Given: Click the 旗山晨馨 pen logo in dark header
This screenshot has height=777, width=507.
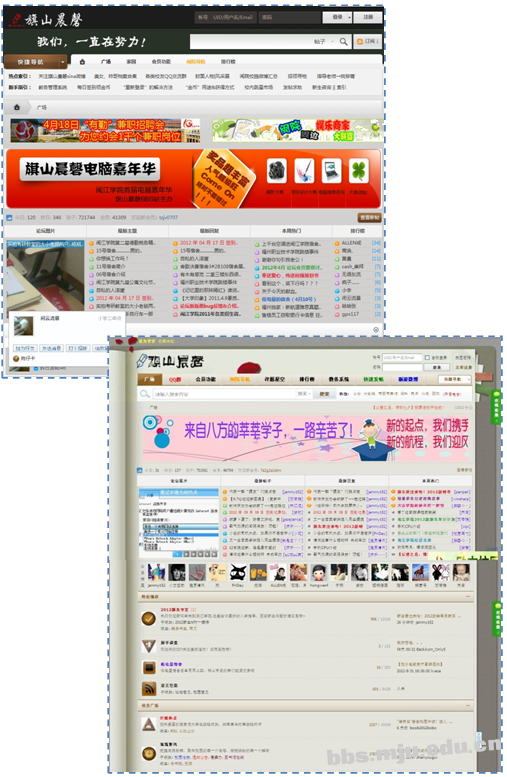Looking at the screenshot, I should pos(47,19).
